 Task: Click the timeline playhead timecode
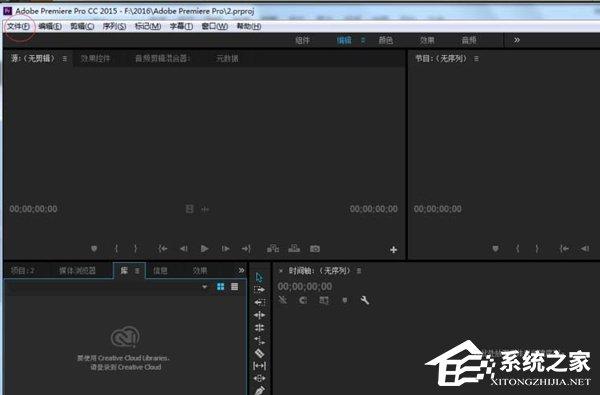305,287
